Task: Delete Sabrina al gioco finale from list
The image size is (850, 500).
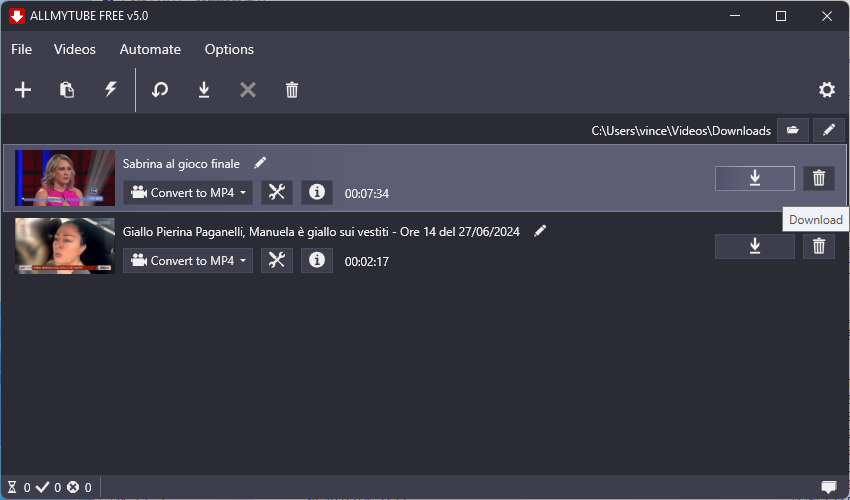Action: [819, 178]
